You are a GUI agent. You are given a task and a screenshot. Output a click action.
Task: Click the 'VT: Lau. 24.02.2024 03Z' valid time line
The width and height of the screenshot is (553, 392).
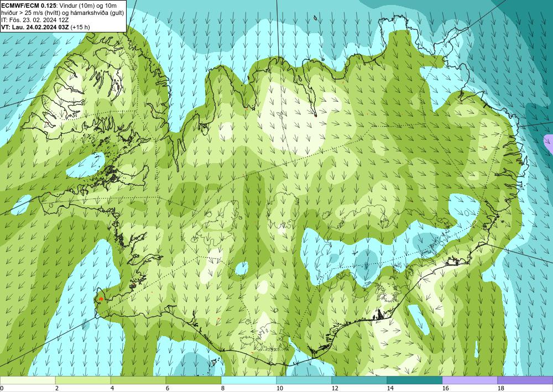tap(35, 27)
